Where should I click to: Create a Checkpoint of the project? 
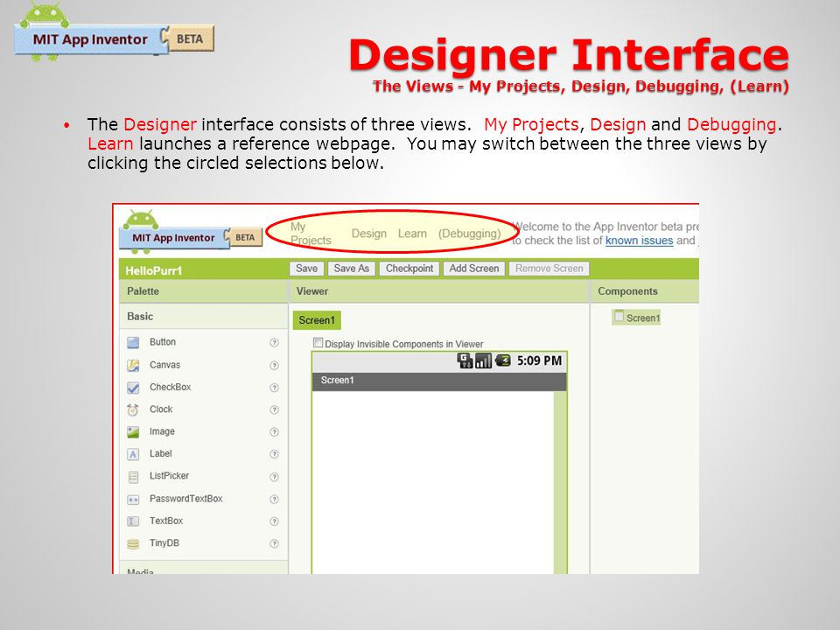click(409, 269)
